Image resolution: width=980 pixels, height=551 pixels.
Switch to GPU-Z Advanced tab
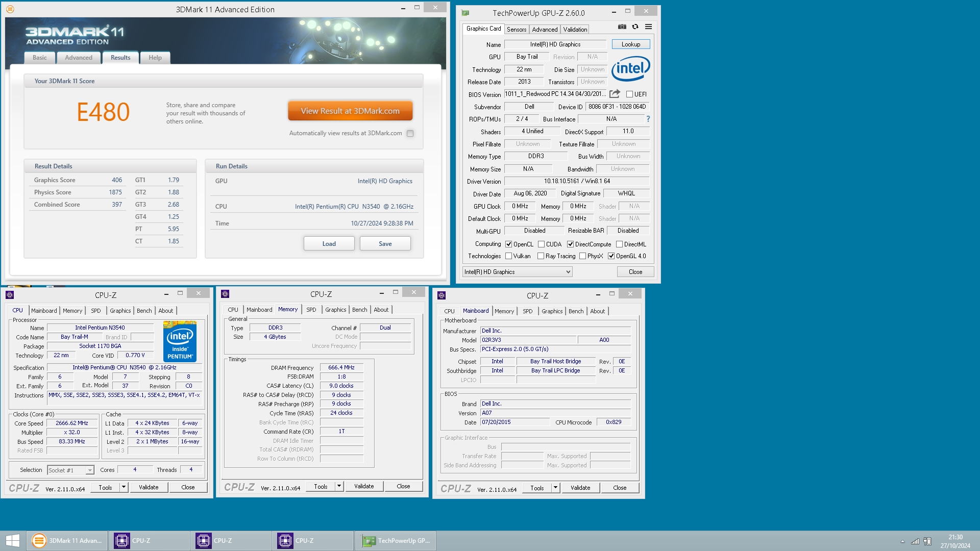point(545,30)
